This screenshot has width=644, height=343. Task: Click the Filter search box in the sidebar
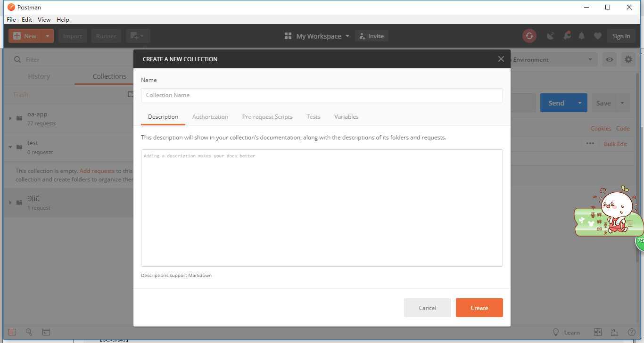point(71,59)
